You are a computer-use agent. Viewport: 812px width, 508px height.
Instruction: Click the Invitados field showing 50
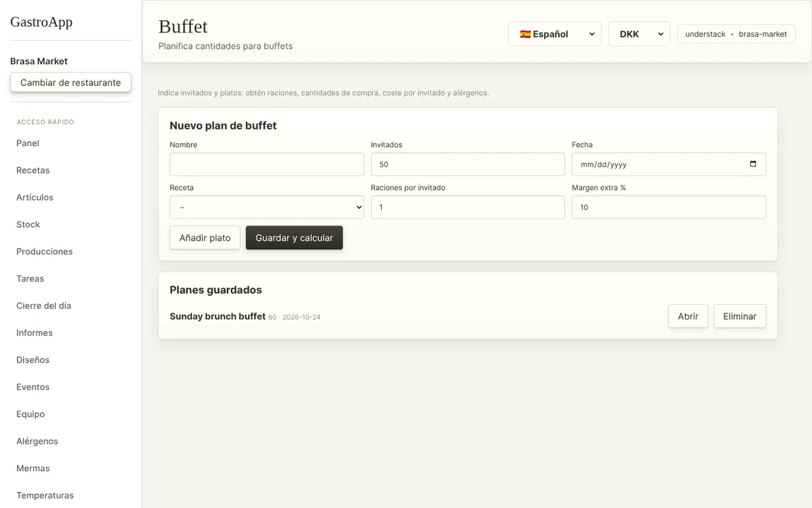tap(468, 164)
